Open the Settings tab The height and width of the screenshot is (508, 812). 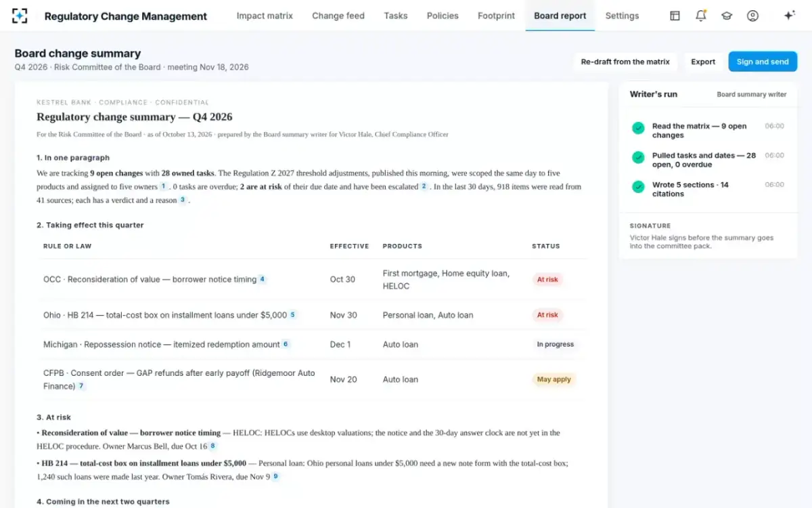(622, 16)
